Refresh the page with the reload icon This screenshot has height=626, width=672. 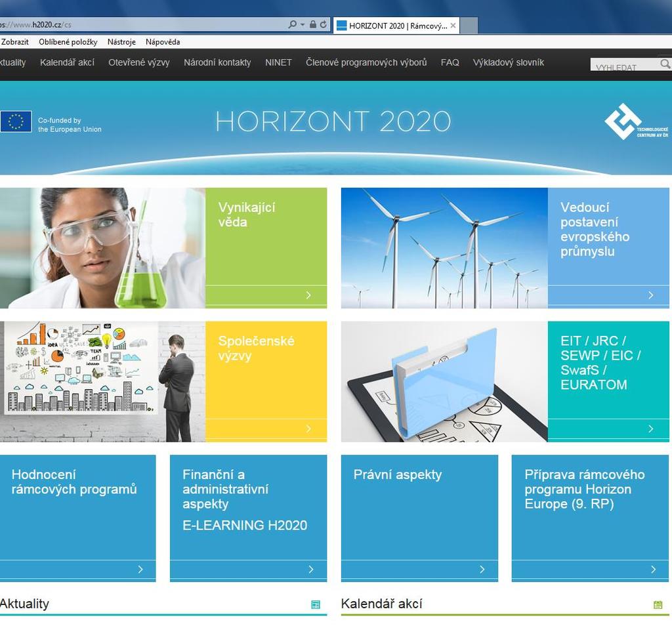tap(324, 24)
